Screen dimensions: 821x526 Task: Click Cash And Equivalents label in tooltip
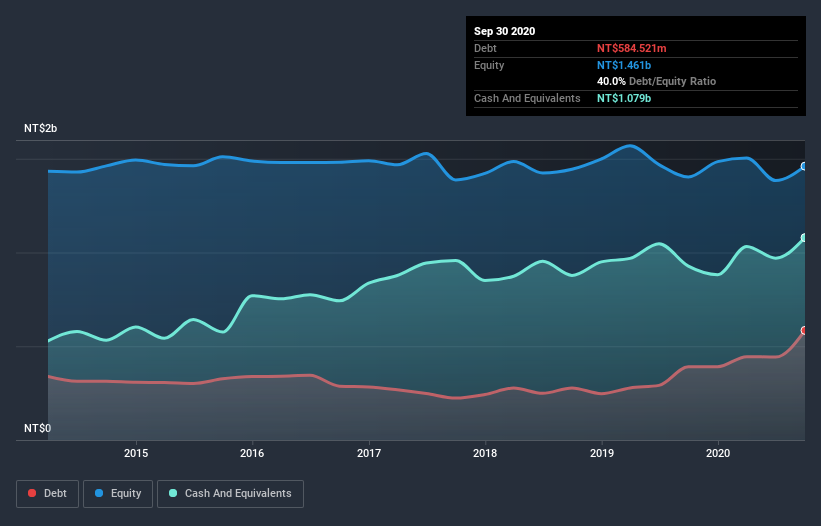coord(527,98)
